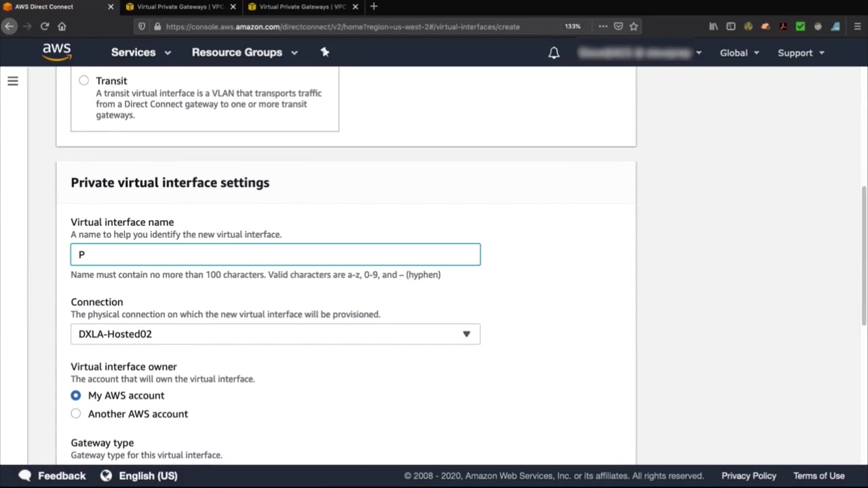Open the Terms of Use link
Image resolution: width=868 pixels, height=488 pixels.
(x=819, y=476)
